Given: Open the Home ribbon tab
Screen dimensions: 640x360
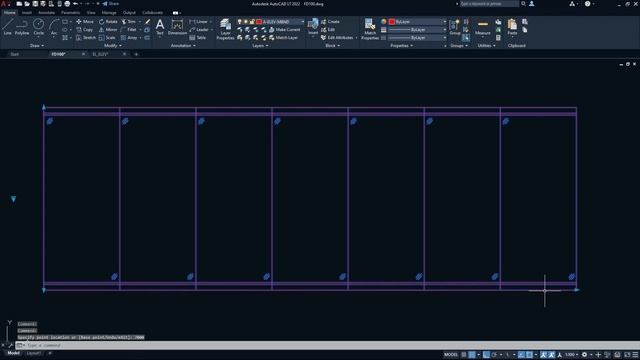Looking at the screenshot, I should [x=9, y=13].
